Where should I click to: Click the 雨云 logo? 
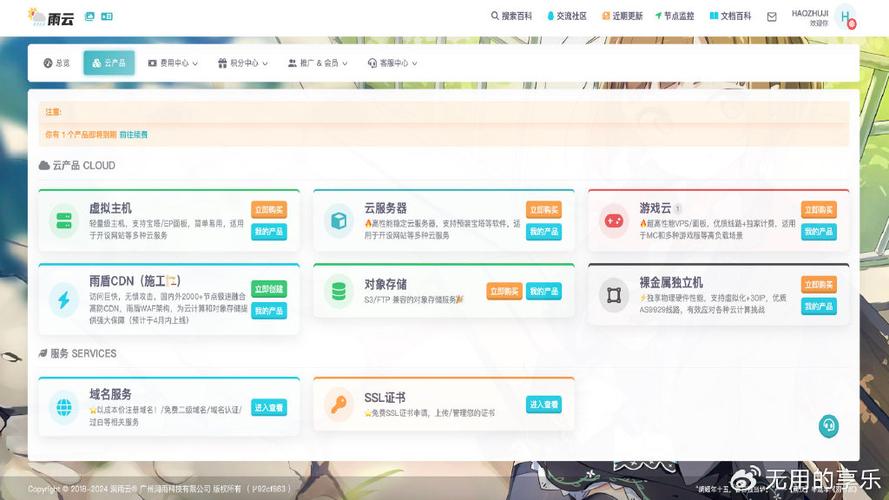(50, 17)
